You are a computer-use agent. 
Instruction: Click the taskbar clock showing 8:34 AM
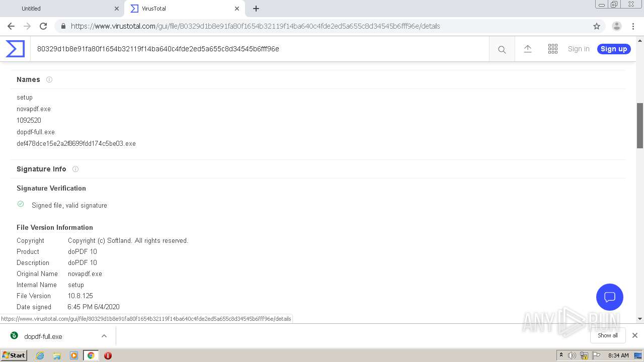618,355
